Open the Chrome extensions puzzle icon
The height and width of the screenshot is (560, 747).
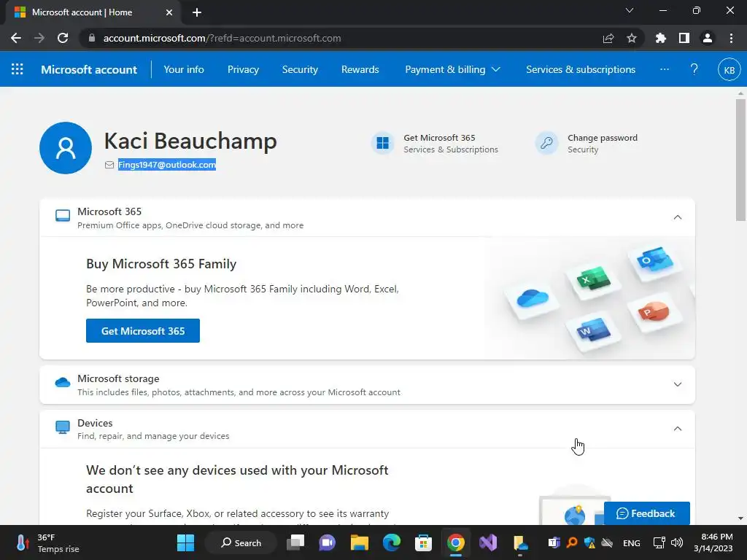pyautogui.click(x=661, y=38)
